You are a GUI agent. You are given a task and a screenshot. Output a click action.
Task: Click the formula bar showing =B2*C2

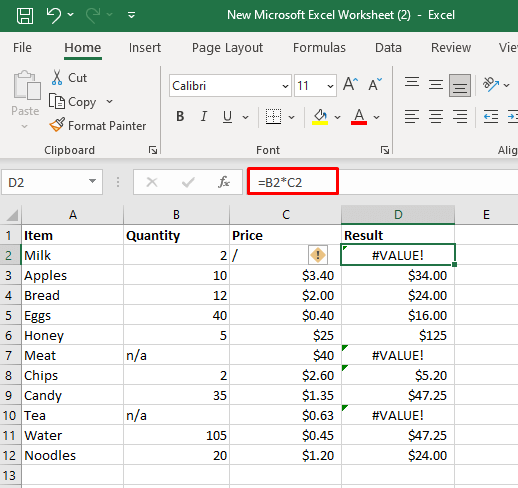tap(293, 182)
